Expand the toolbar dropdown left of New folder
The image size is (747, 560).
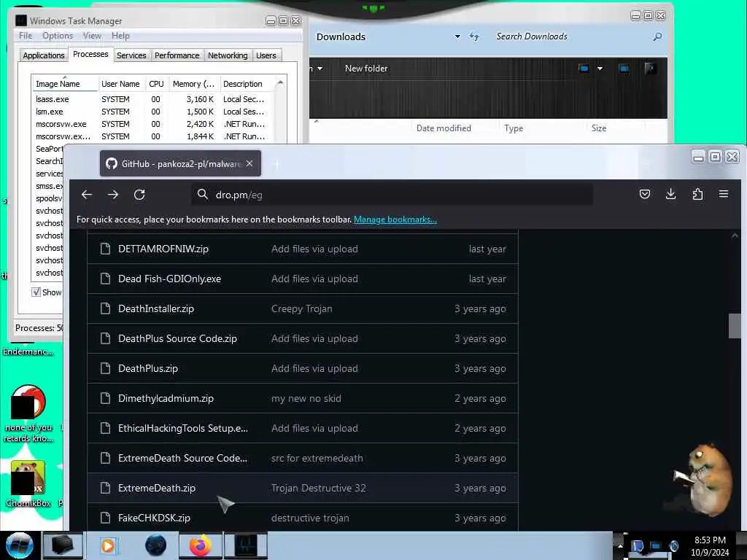320,69
